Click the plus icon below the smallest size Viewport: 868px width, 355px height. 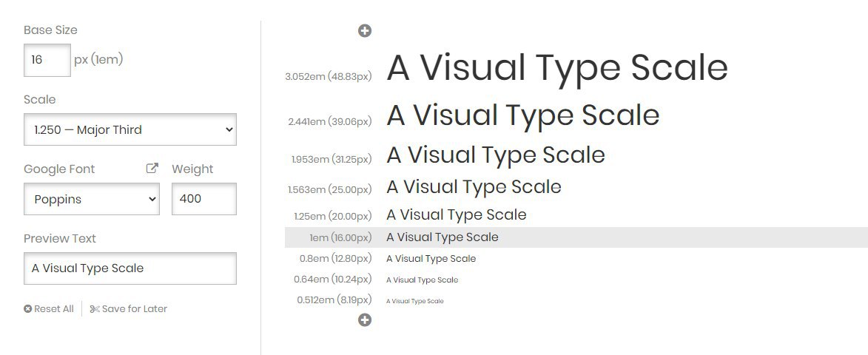[x=364, y=319]
